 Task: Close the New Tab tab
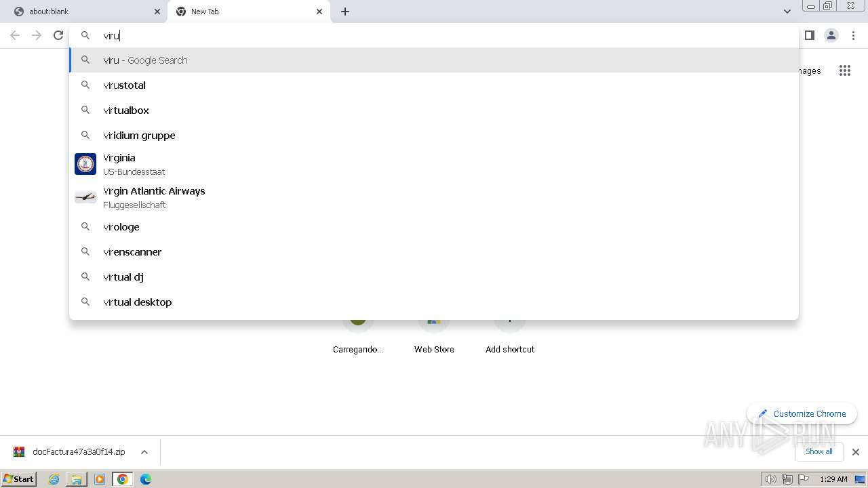(319, 12)
